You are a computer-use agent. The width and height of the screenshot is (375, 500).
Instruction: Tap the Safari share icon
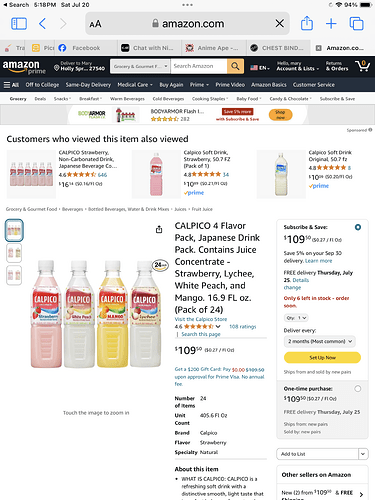307,23
